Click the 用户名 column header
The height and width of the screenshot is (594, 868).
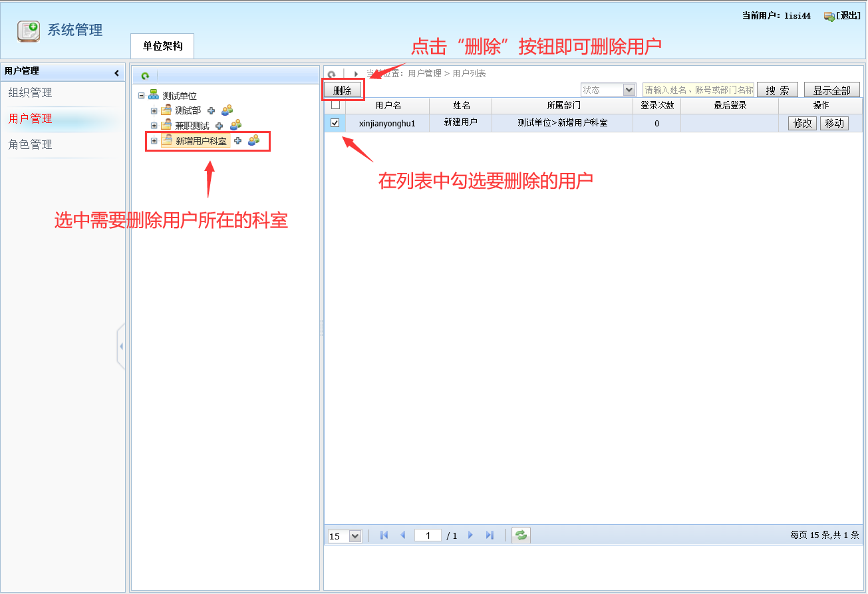point(388,106)
